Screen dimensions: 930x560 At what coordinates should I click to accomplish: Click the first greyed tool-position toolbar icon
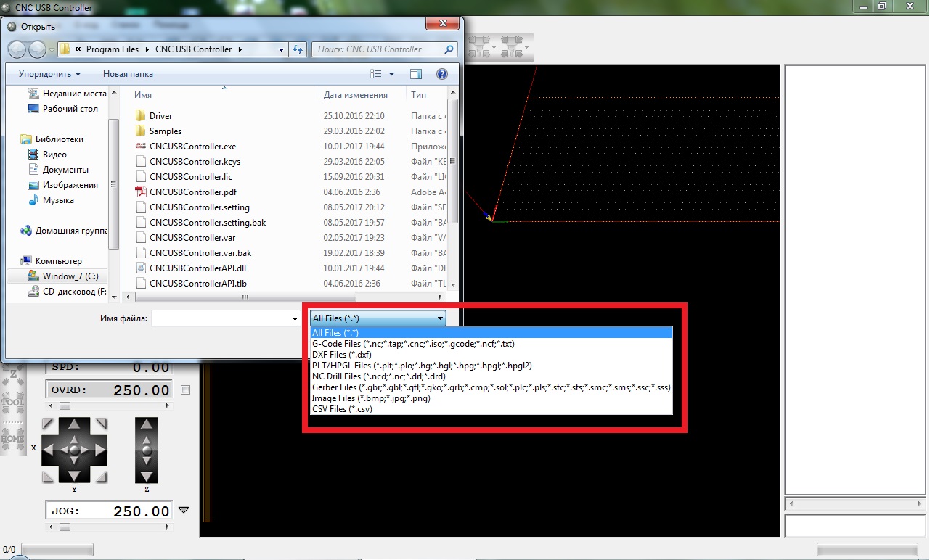[x=480, y=47]
